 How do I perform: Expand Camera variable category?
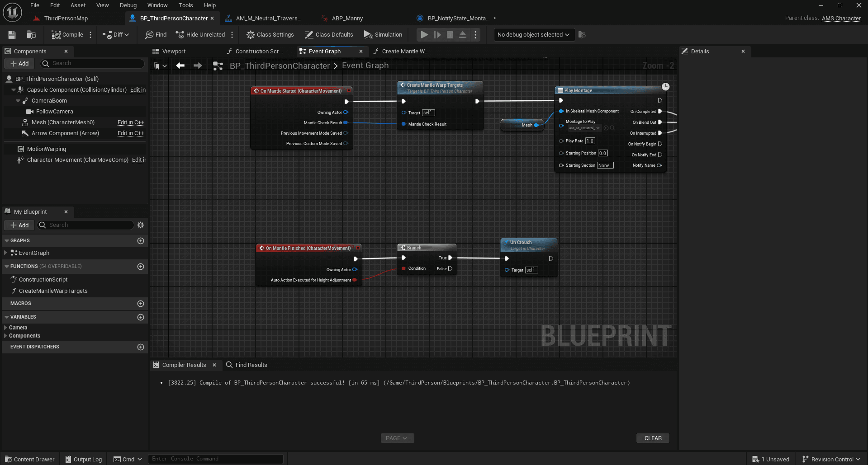coord(5,328)
